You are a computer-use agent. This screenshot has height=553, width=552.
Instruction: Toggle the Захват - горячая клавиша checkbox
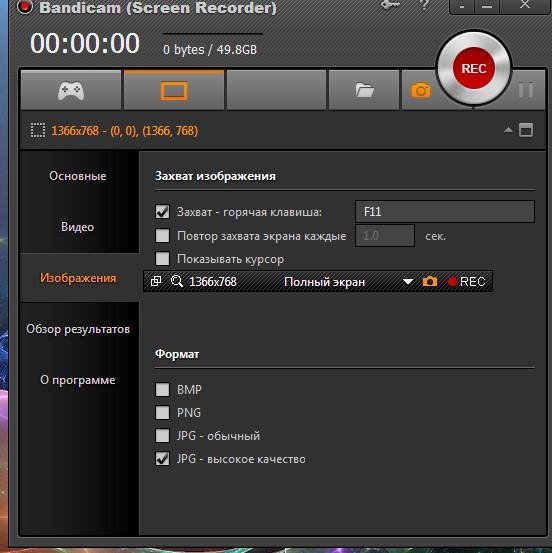[162, 212]
